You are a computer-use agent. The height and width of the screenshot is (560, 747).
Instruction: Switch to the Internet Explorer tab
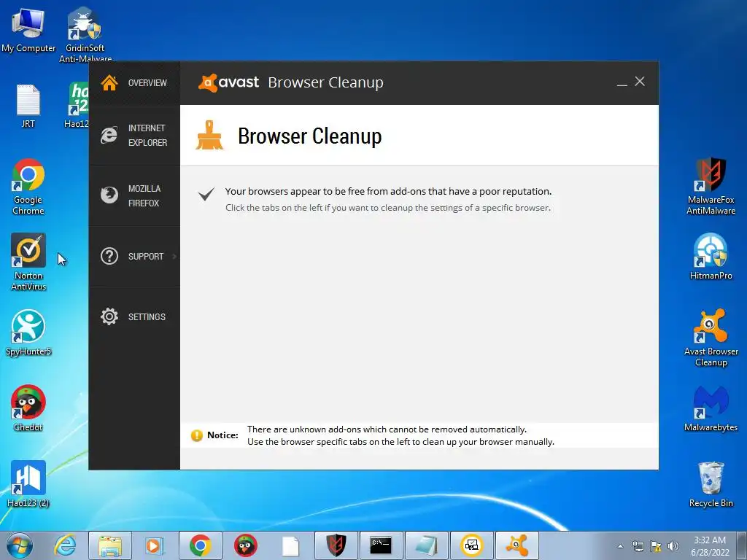coord(134,135)
